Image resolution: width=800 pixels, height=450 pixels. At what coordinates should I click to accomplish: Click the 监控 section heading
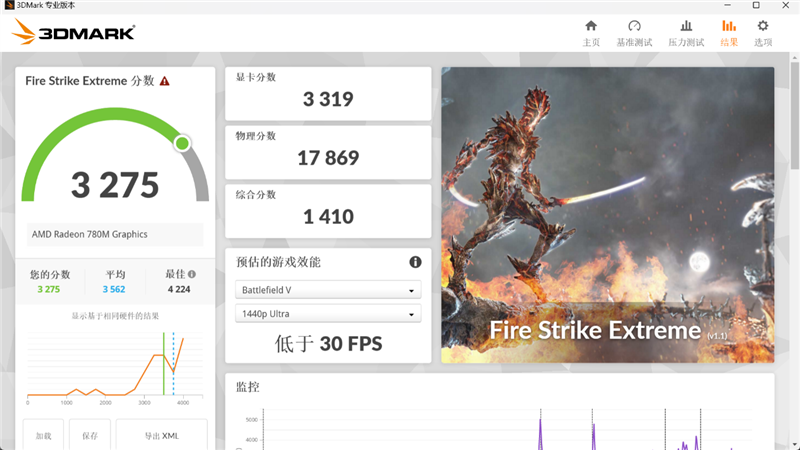pos(247,387)
